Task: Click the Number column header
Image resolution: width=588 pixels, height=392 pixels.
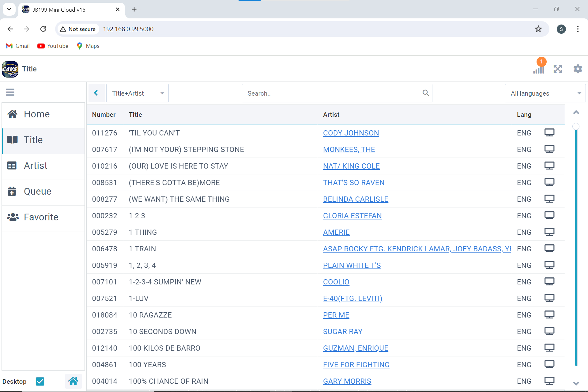Action: [x=104, y=115]
